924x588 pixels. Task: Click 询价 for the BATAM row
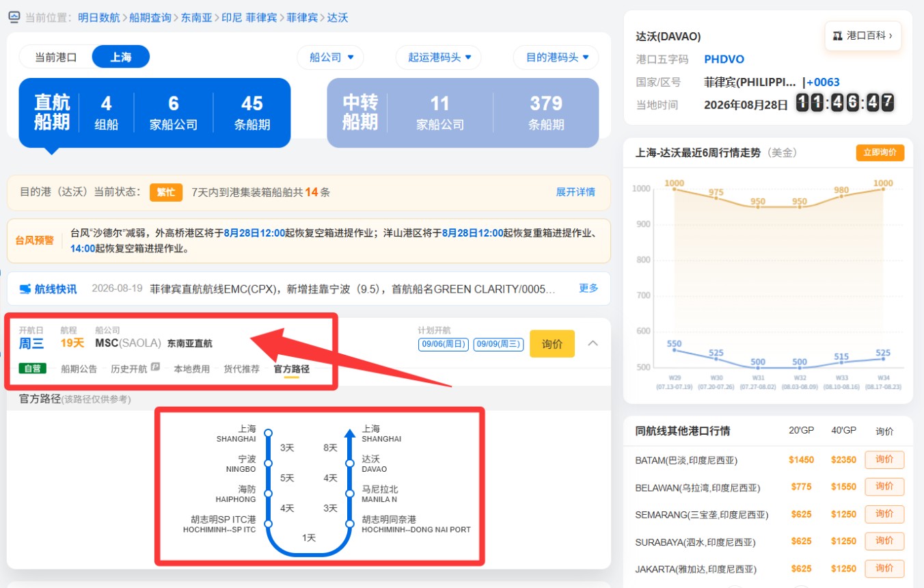(884, 459)
